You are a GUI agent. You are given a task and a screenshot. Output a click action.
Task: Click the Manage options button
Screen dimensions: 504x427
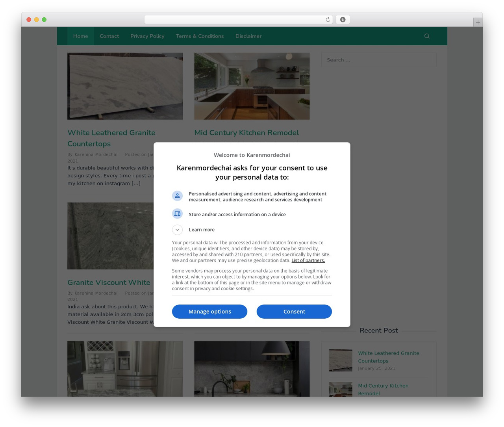coord(209,312)
